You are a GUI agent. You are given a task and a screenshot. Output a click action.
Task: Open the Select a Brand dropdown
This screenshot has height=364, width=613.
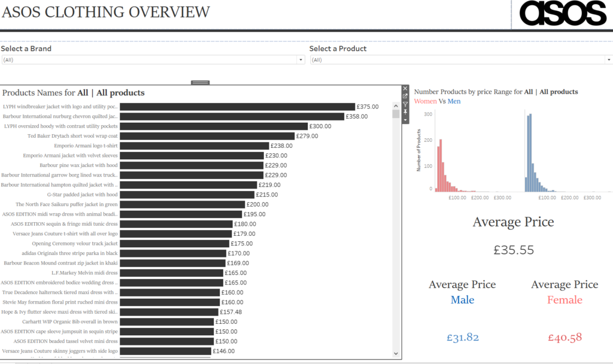[x=153, y=60]
